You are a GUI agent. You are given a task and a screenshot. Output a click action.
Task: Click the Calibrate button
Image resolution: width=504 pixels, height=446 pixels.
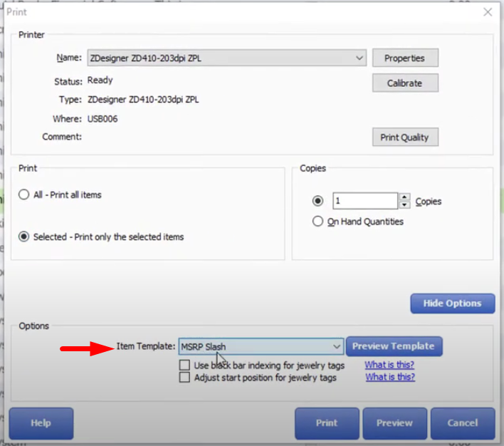tap(405, 83)
